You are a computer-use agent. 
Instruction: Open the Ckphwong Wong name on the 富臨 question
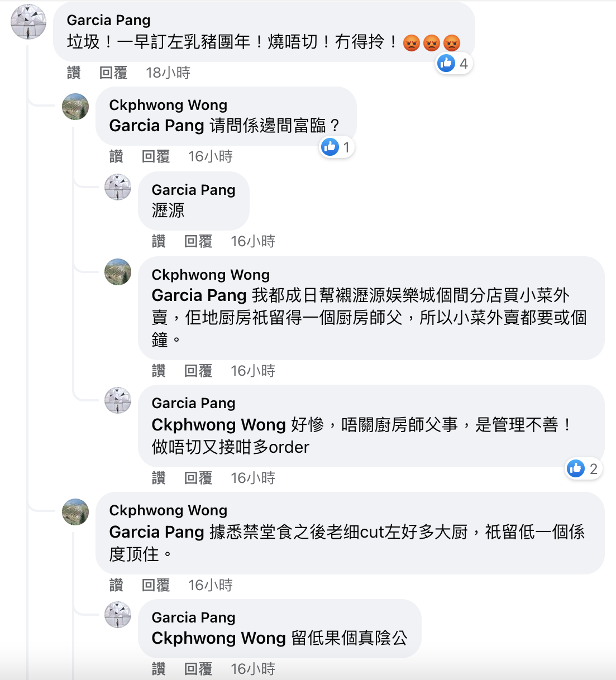tap(168, 105)
